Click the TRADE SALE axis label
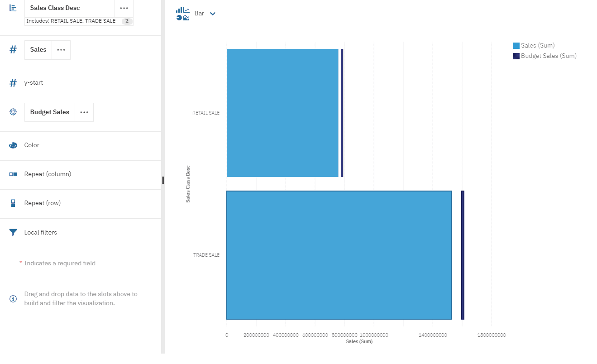The width and height of the screenshot is (597, 364). coord(206,255)
